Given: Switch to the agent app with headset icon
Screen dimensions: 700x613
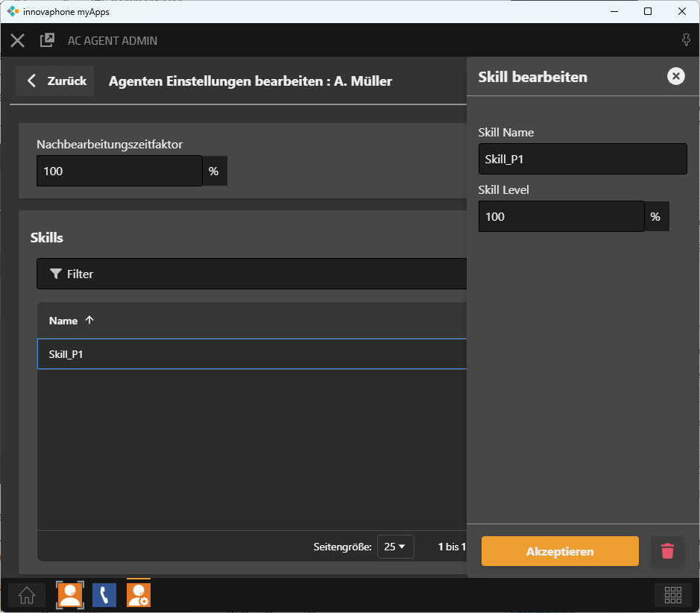Looking at the screenshot, I should [x=70, y=595].
